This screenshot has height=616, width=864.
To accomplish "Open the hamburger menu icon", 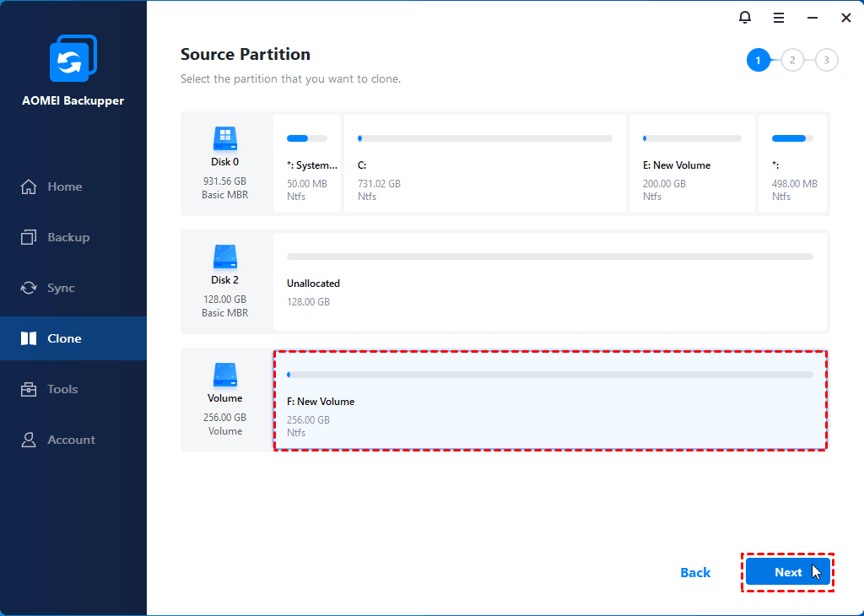I will pos(779,17).
